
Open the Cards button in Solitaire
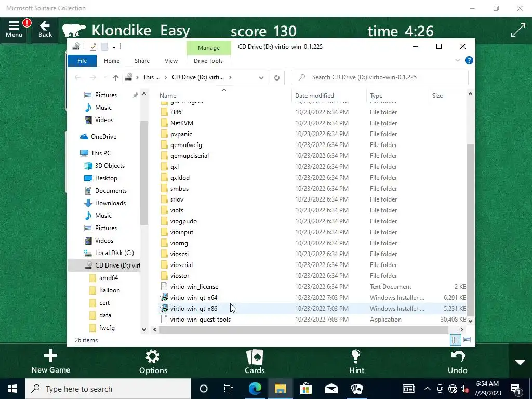click(255, 362)
